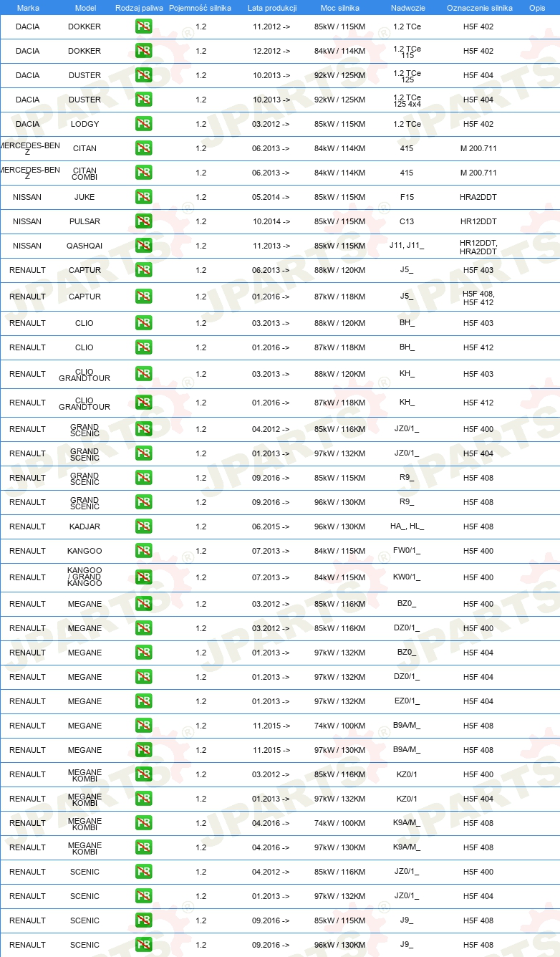
Task: Click the Marka column header
Action: point(28,8)
